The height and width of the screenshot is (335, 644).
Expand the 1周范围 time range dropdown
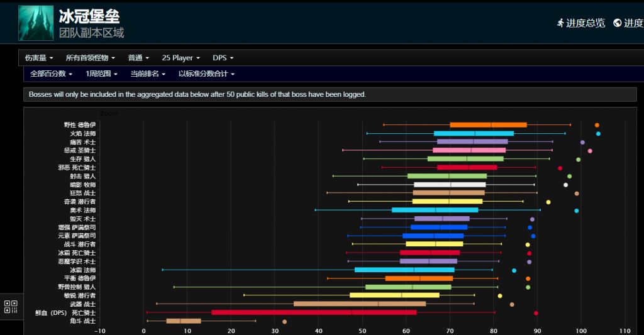tap(102, 74)
